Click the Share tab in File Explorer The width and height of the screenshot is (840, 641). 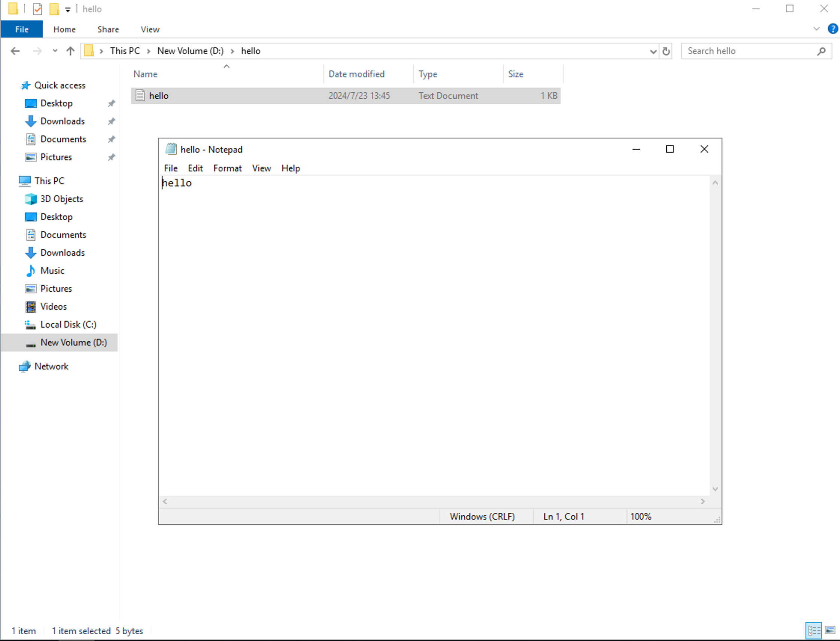click(x=109, y=29)
